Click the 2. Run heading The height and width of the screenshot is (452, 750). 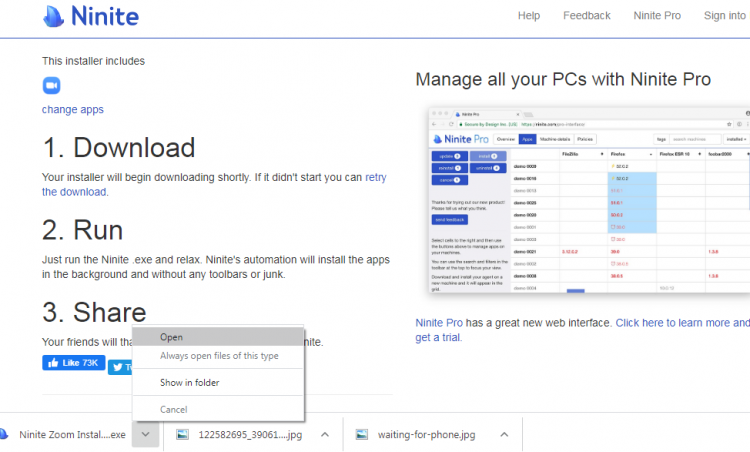point(82,230)
